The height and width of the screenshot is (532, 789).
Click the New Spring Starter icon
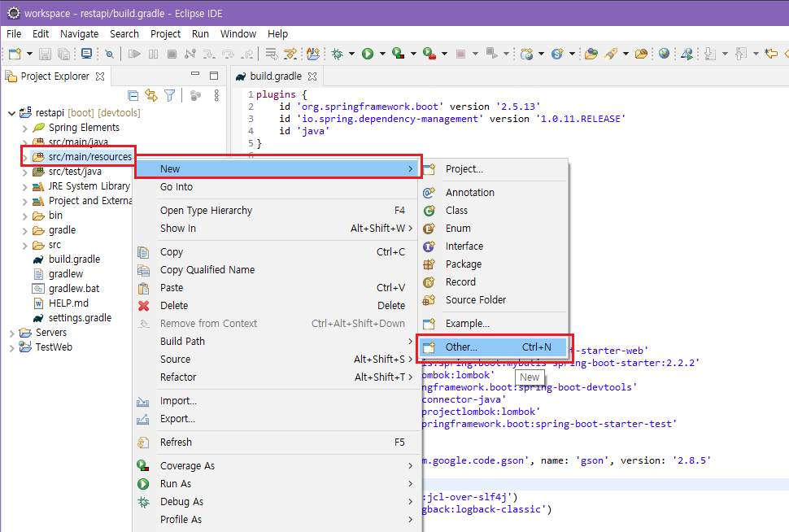[557, 54]
